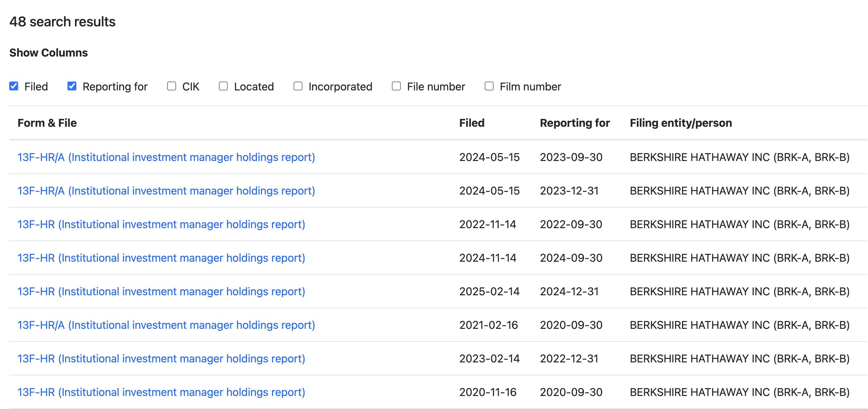Open 13F-HR filing filed 2023-02-14
Screen dimensions: 868x409
tap(161, 359)
